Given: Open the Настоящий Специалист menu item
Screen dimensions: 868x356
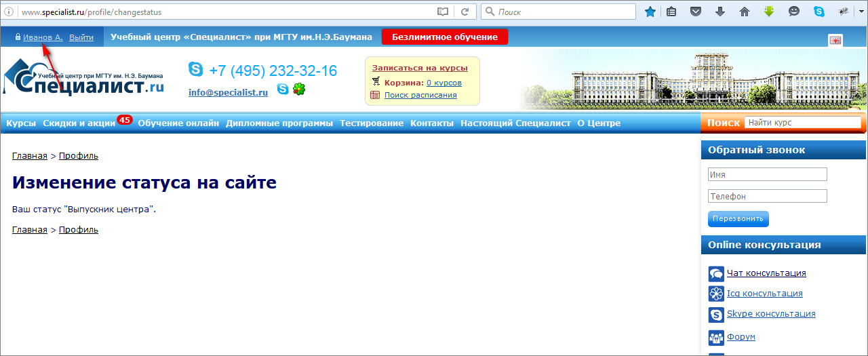Looking at the screenshot, I should [515, 123].
